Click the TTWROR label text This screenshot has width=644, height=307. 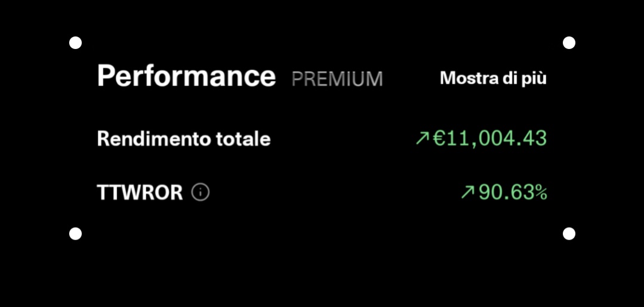pos(140,192)
